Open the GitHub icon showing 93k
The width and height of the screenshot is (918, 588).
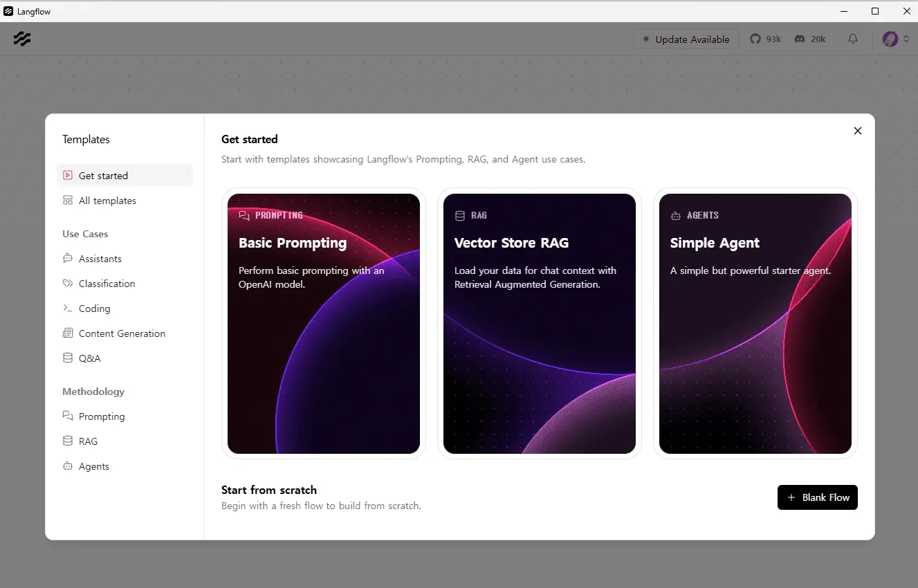(755, 39)
